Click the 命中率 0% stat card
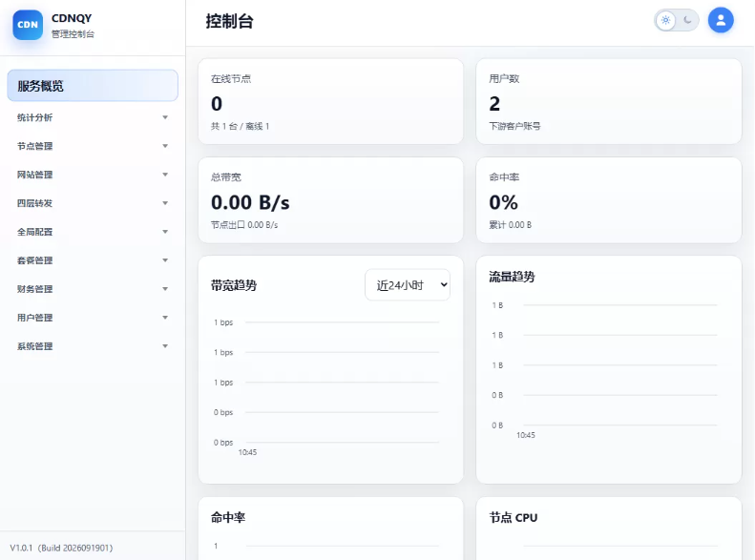 pyautogui.click(x=609, y=200)
